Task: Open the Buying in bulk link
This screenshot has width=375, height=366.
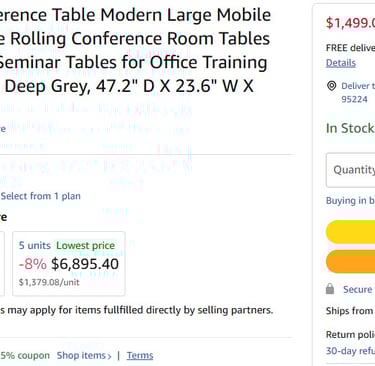Action: [x=350, y=201]
